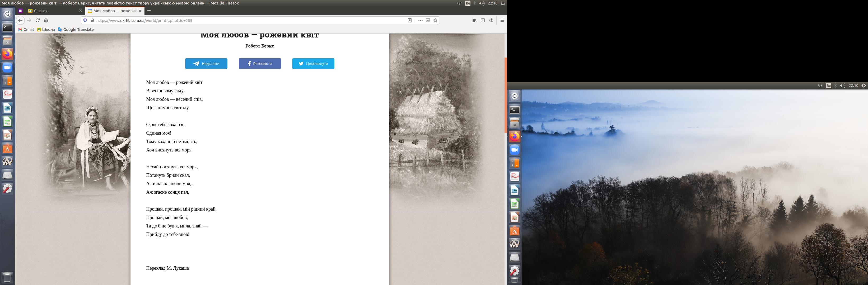The image size is (868, 285).
Task: Reload the current page
Action: coord(38,20)
